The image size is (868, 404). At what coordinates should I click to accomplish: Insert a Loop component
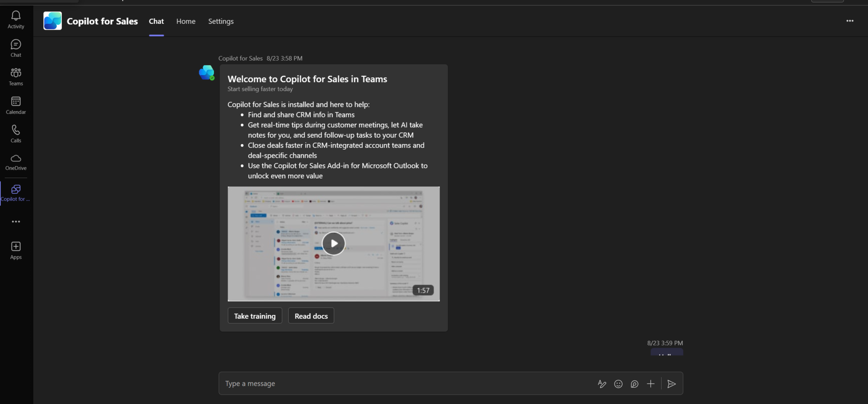click(x=634, y=384)
